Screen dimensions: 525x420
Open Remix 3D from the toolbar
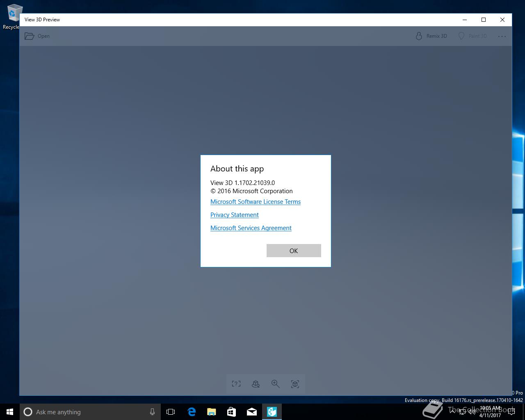pyautogui.click(x=431, y=36)
